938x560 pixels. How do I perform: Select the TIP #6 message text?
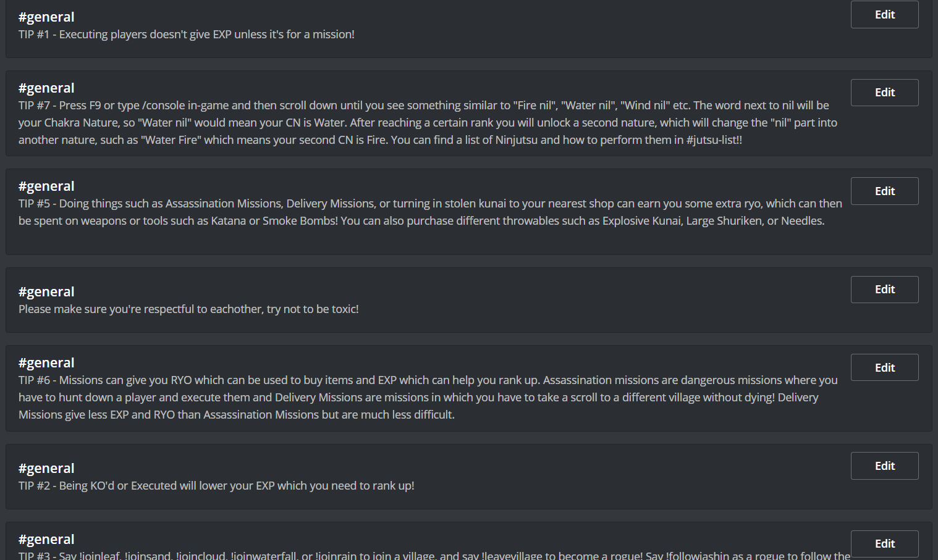[428, 398]
